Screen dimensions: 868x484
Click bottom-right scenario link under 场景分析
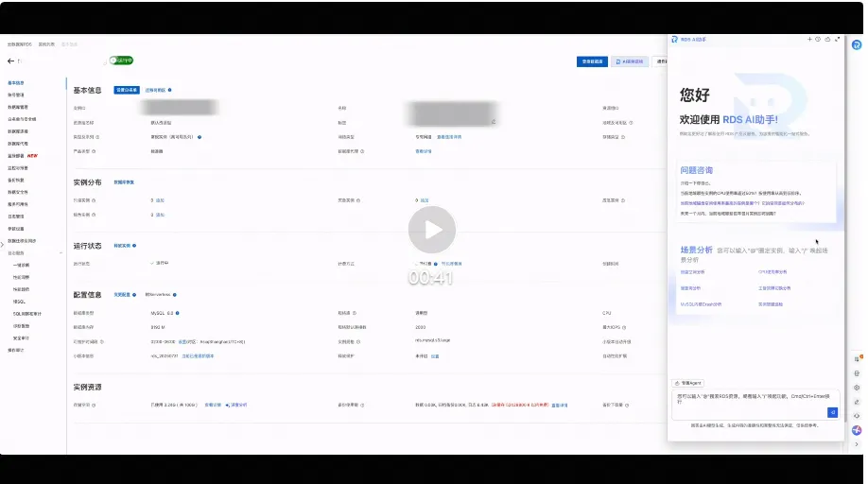[x=771, y=304]
